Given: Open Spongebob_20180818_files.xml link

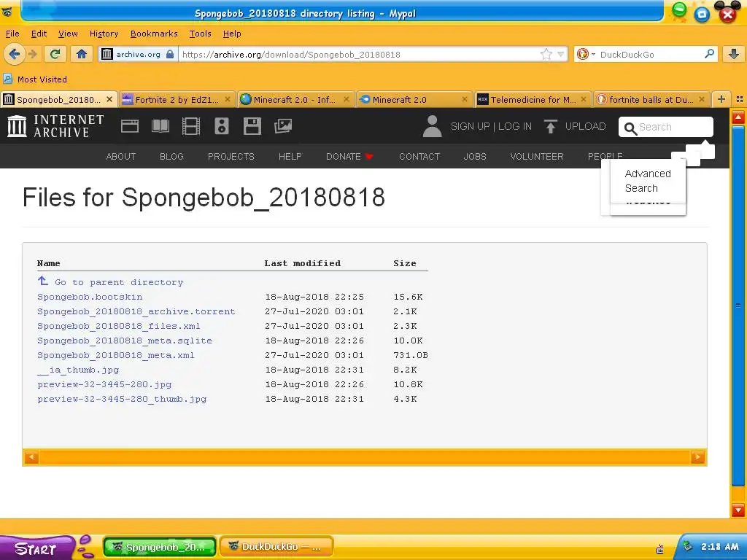Looking at the screenshot, I should pos(119,326).
